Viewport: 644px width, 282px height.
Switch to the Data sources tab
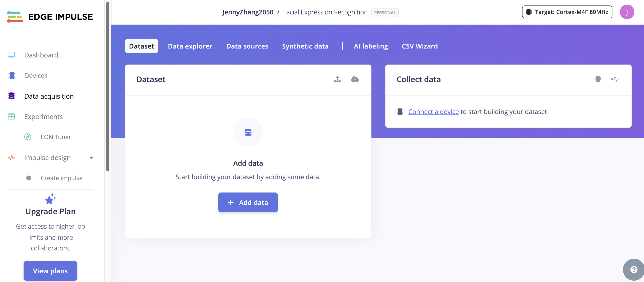tap(247, 46)
